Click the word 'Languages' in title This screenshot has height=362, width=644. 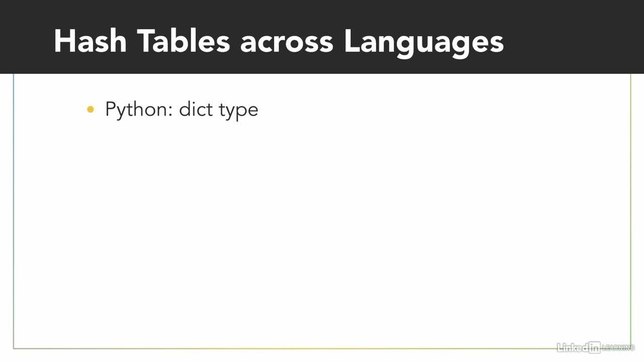point(424,41)
